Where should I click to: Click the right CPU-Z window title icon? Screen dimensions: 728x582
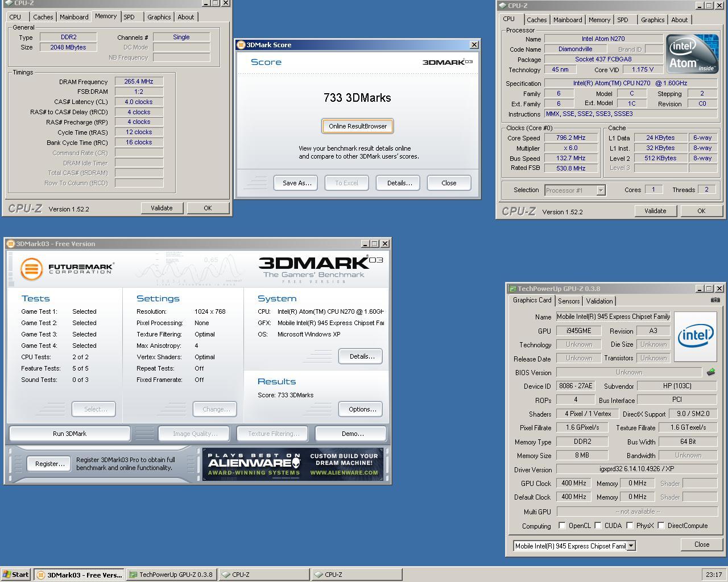pos(502,6)
